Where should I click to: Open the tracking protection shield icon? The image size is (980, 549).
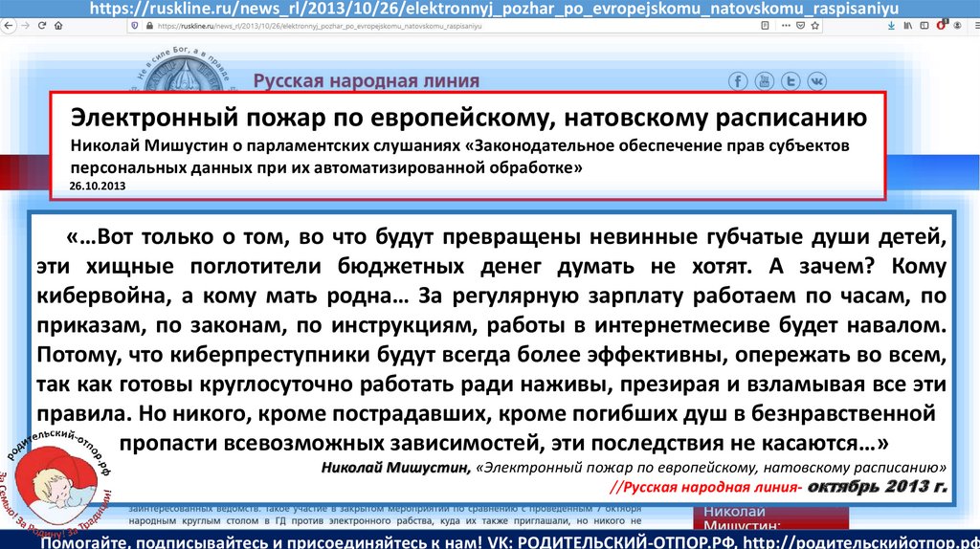(134, 26)
